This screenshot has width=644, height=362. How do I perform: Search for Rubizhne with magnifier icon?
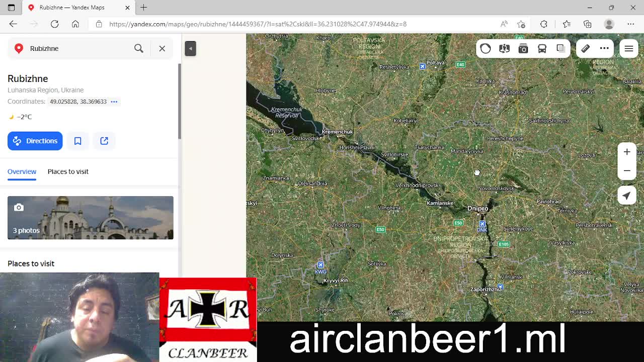pyautogui.click(x=139, y=48)
